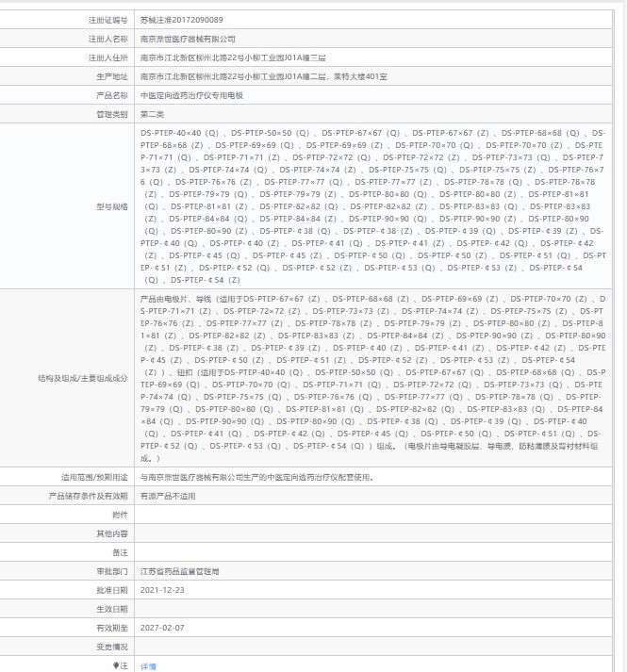This screenshot has width=627, height=672.
Task: Select expiry date 2027-02-07
Action: pos(162,628)
